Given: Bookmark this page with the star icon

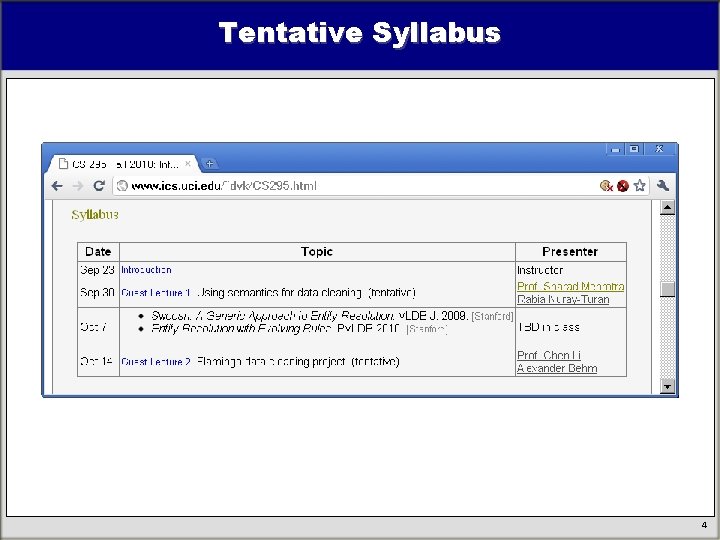Looking at the screenshot, I should point(640,186).
